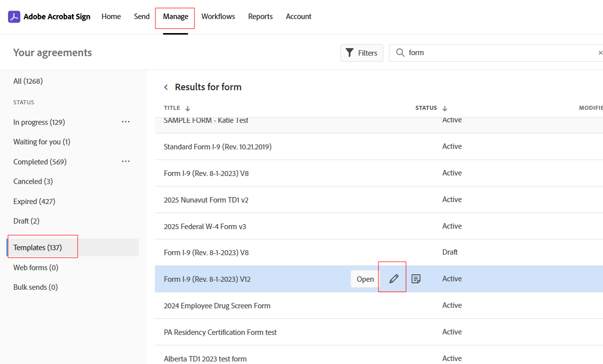Sort by title using the Title column arrow
The height and width of the screenshot is (364, 603).
[188, 108]
